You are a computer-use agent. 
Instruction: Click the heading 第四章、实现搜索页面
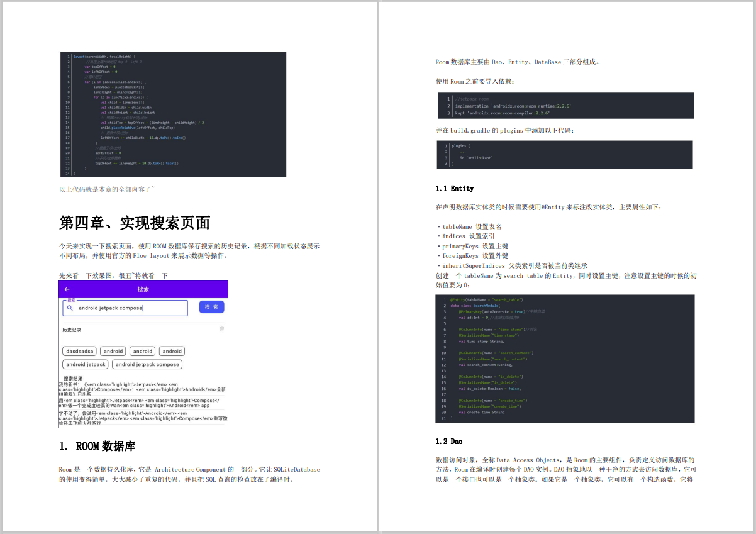click(x=134, y=222)
